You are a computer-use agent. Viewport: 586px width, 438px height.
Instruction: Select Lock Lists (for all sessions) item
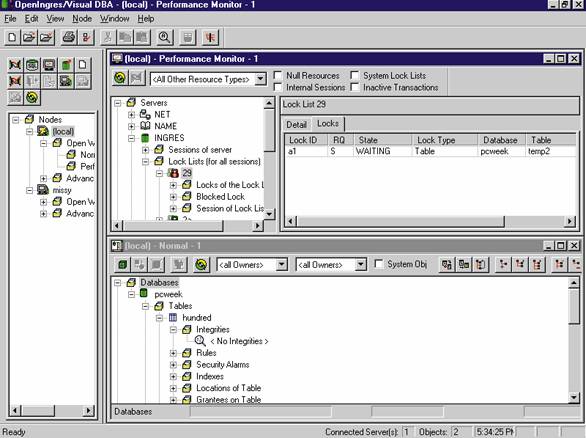tap(214, 161)
